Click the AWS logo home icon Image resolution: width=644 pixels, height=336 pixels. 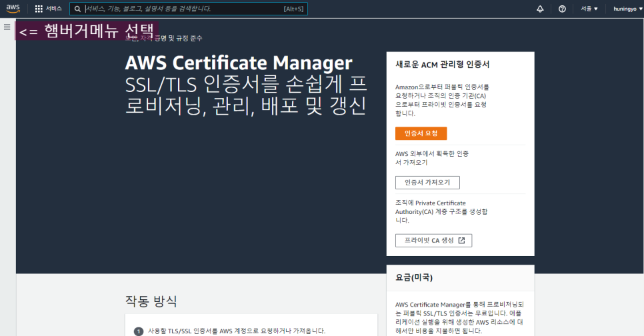tap(13, 9)
